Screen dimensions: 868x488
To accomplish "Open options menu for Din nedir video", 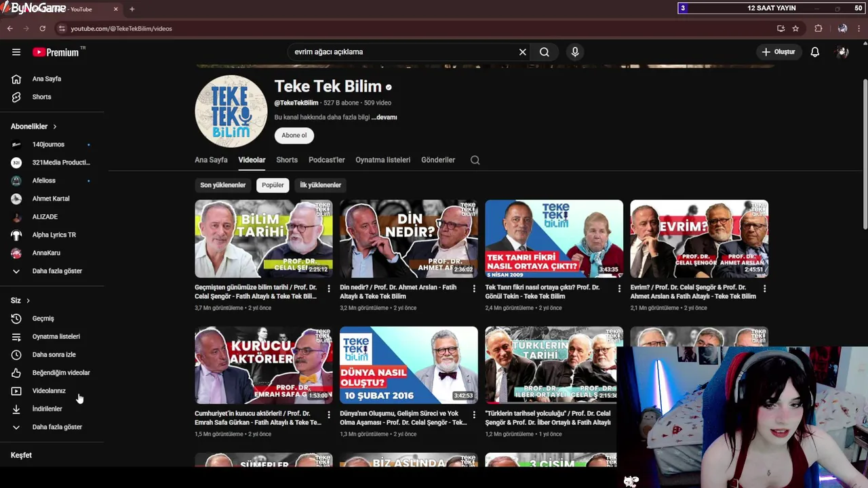I will [x=474, y=289].
